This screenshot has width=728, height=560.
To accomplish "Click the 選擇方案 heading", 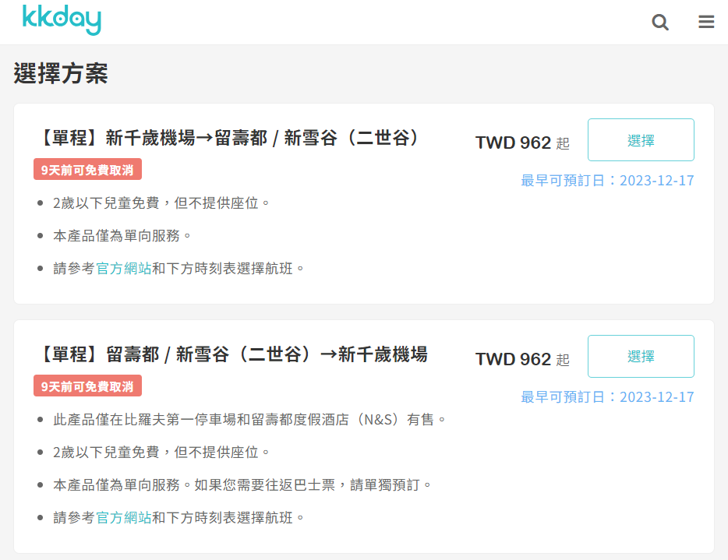I will coord(61,73).
